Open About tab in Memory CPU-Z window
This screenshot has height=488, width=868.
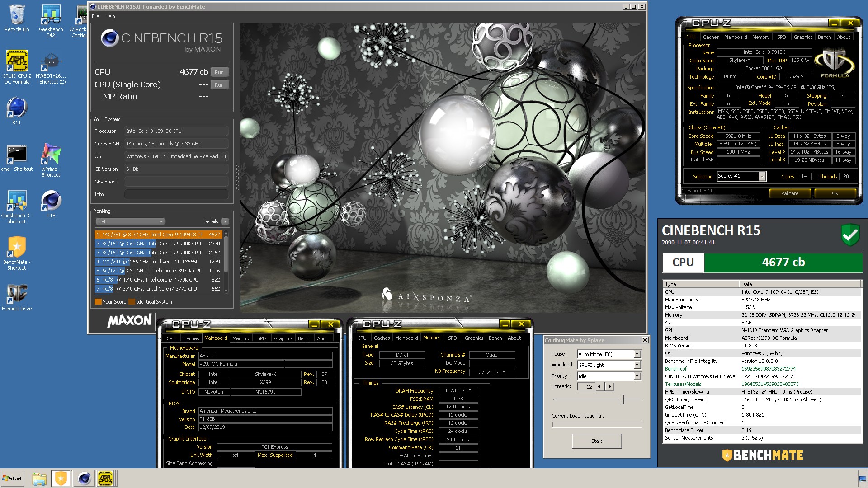coord(514,338)
